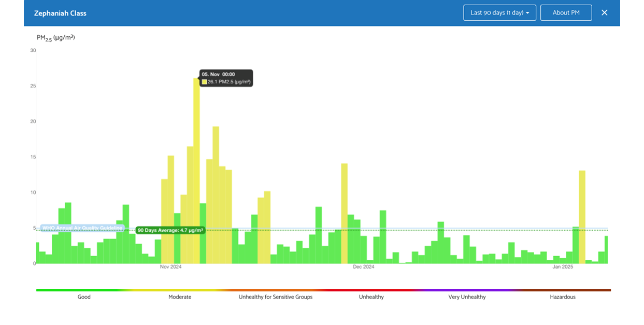This screenshot has height=325, width=644.
Task: Select the Dec 2024 axis label
Action: click(363, 267)
